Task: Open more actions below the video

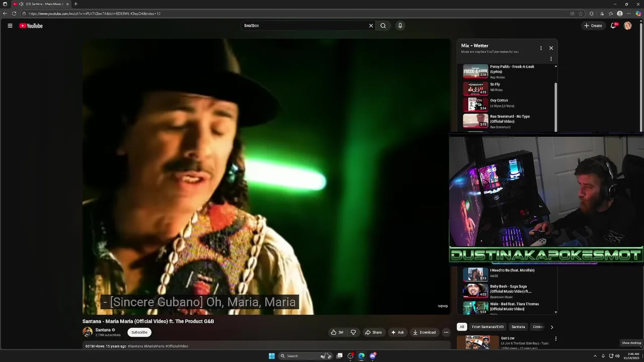Action: [x=446, y=332]
